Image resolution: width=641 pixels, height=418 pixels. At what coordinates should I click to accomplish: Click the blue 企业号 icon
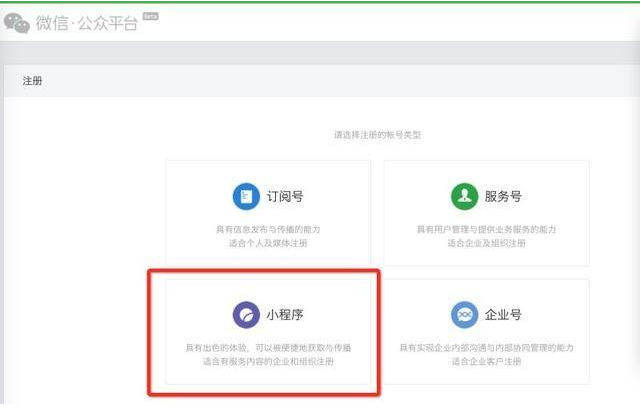tap(464, 315)
